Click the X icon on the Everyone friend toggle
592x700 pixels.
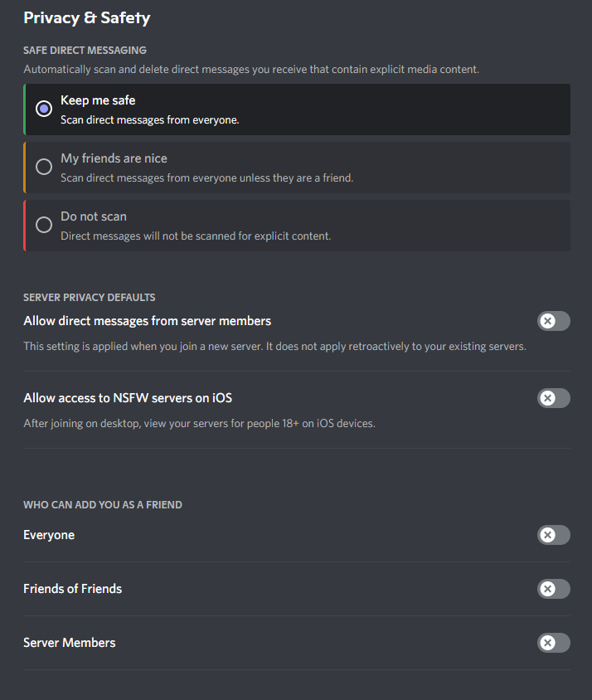tap(547, 535)
